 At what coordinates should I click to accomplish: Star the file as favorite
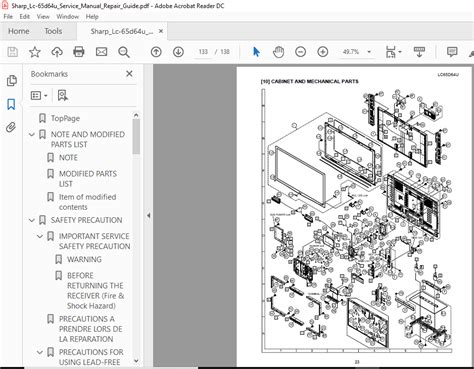[35, 52]
